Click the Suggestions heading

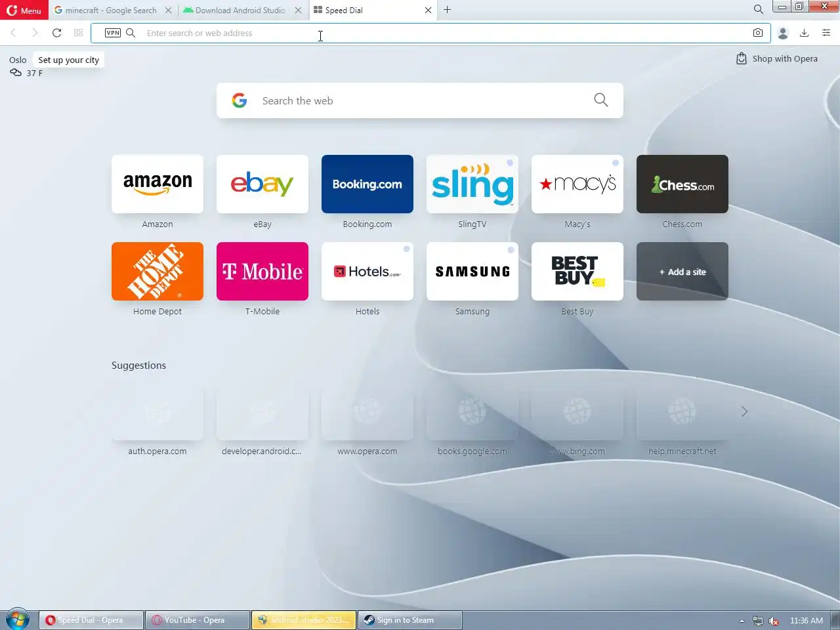138,366
